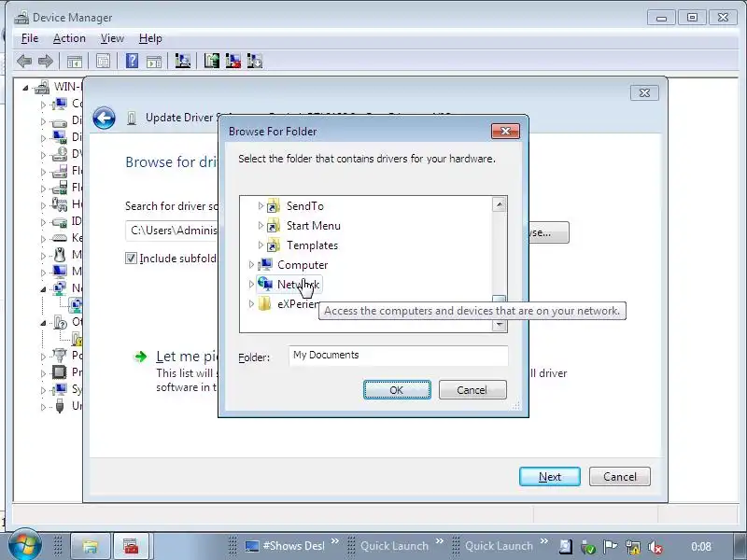Select the mouse icon in Device Manager tree
Screen dimensions: 747x560
[60, 255]
